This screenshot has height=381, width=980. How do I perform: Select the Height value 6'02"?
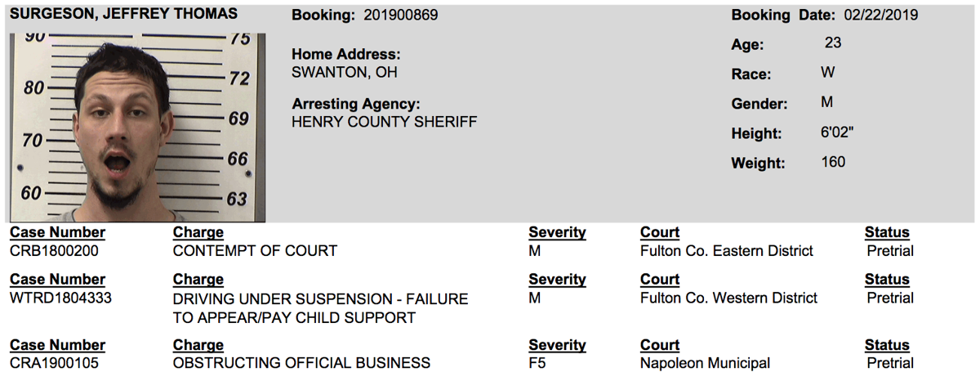838,132
